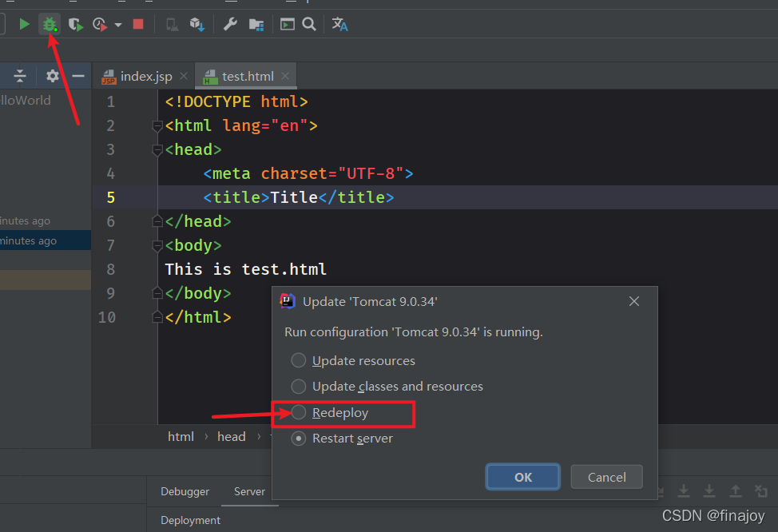Run the Tomcat configuration with green play icon
Screen dimensions: 778x532
click(24, 24)
